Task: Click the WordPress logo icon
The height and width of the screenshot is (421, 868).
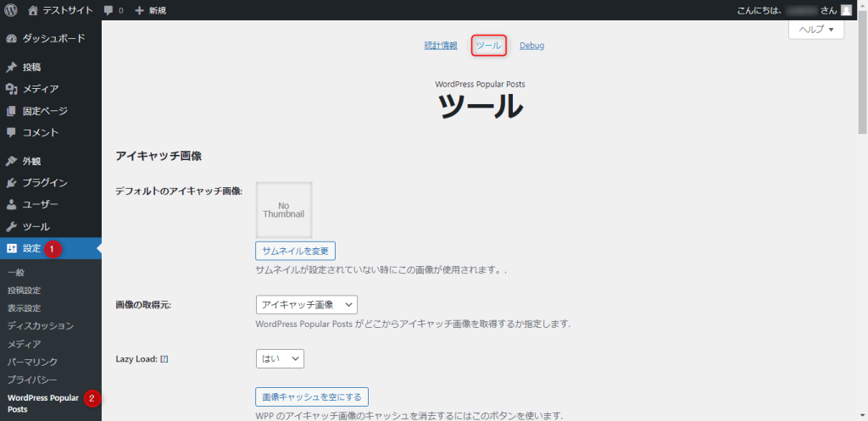Action: pos(11,10)
